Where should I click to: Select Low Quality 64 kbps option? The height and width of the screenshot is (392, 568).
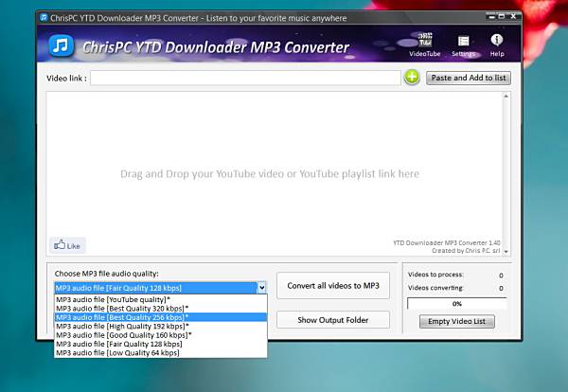(x=161, y=353)
